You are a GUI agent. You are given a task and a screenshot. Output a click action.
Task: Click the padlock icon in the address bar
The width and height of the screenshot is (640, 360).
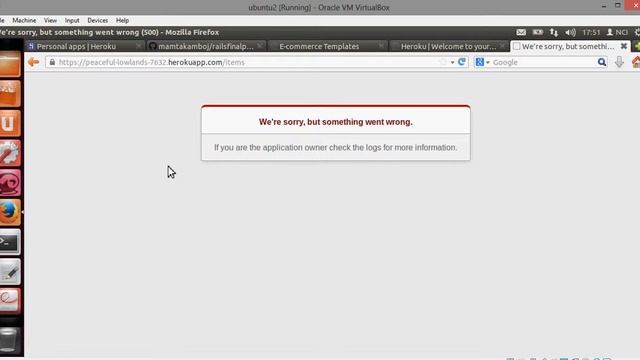(x=52, y=62)
